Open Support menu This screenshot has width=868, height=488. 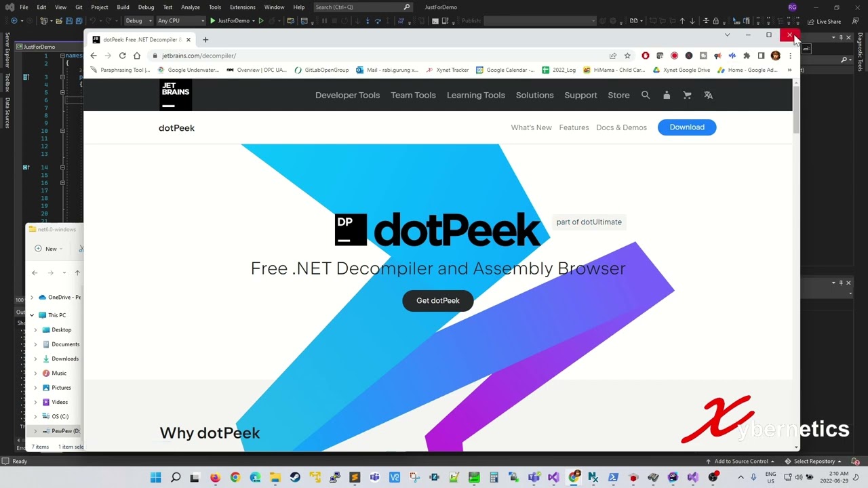pos(580,95)
